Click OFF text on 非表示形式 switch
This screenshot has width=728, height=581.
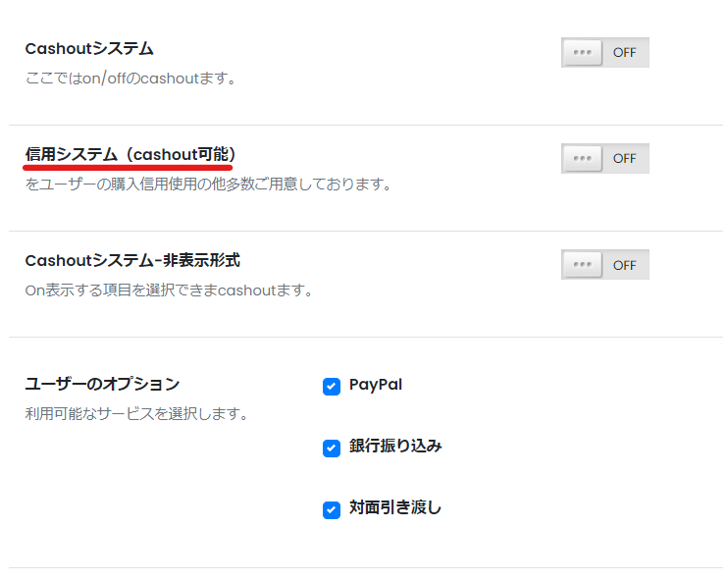624,265
